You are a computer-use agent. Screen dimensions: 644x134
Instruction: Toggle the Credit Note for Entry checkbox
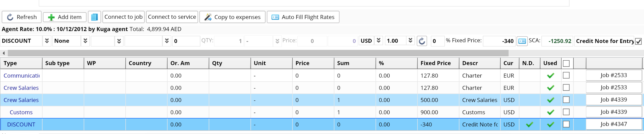click(x=638, y=41)
